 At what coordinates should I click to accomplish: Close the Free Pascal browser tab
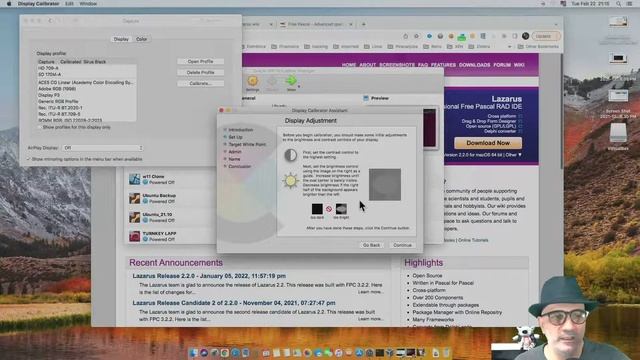point(351,24)
